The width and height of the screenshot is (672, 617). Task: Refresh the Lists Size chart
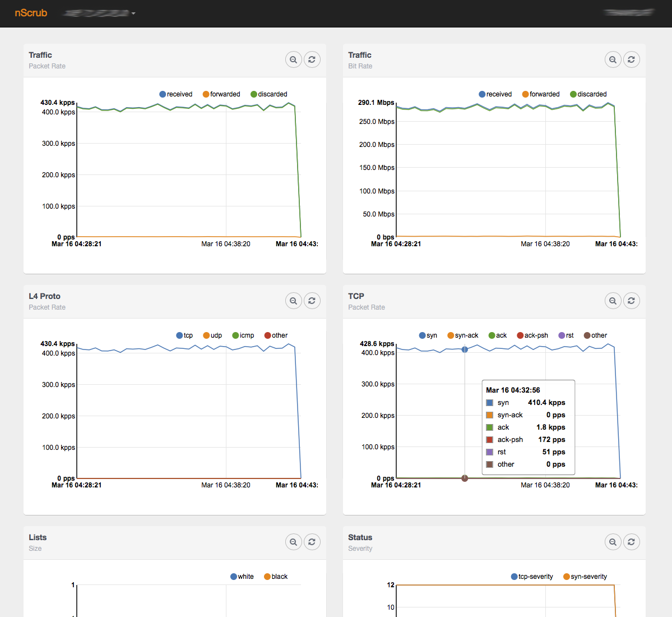coord(312,542)
